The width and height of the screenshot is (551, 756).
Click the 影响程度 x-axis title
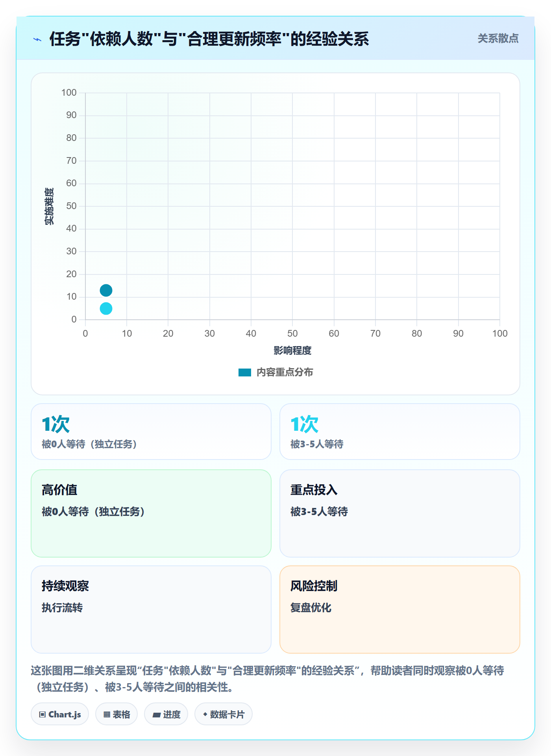pyautogui.click(x=292, y=350)
